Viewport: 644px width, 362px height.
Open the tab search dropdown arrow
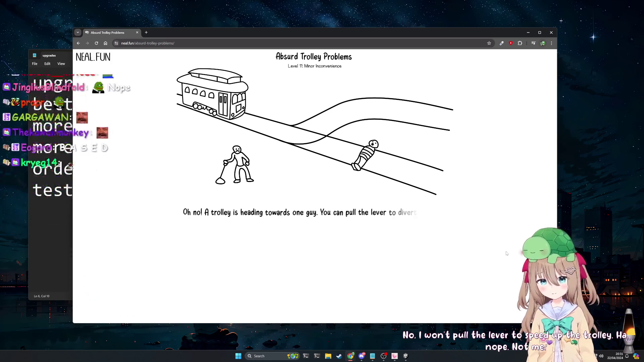coord(78,32)
